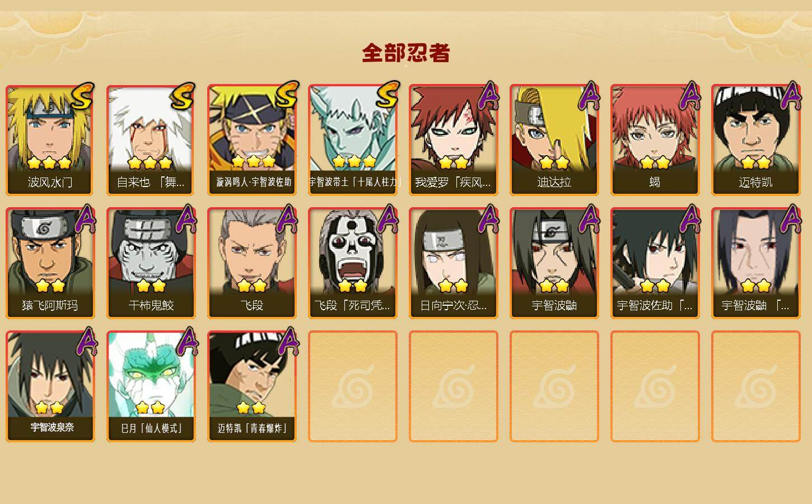Click the two-star rating on 干柿鬼鲛
This screenshot has width=812, height=504.
point(151,286)
